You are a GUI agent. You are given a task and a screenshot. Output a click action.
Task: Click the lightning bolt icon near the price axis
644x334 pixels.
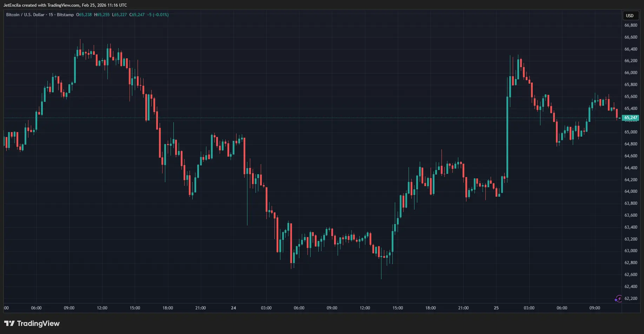618,299
